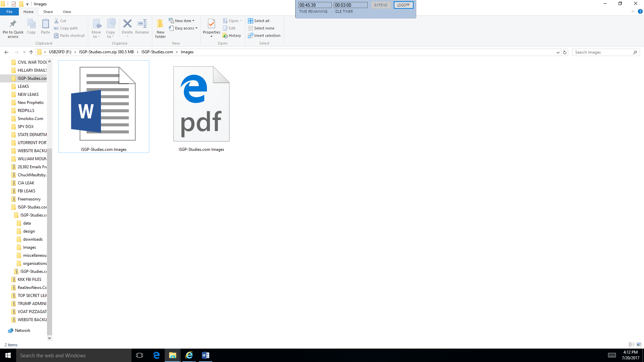Click Select none
The width and height of the screenshot is (644, 362).
tap(261, 28)
